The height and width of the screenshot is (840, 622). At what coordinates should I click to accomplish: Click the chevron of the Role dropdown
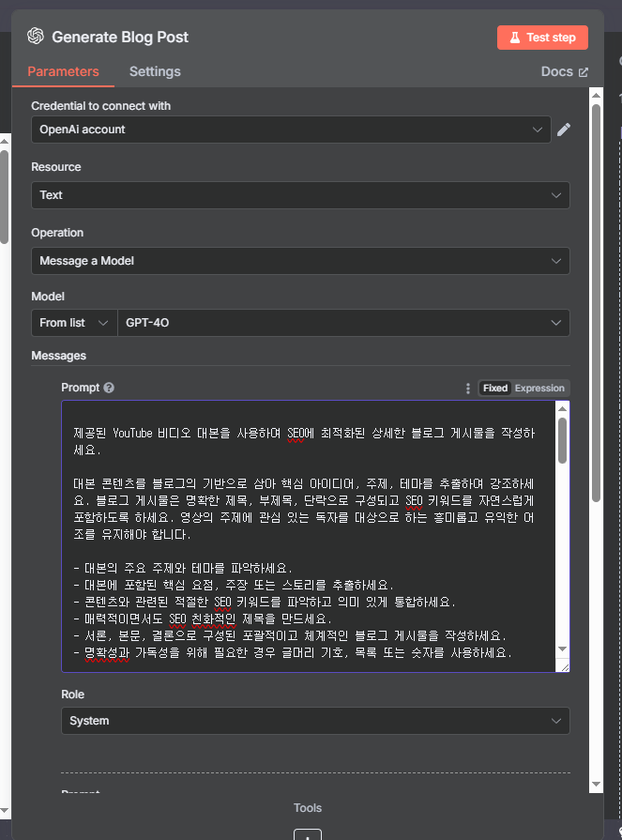(556, 721)
